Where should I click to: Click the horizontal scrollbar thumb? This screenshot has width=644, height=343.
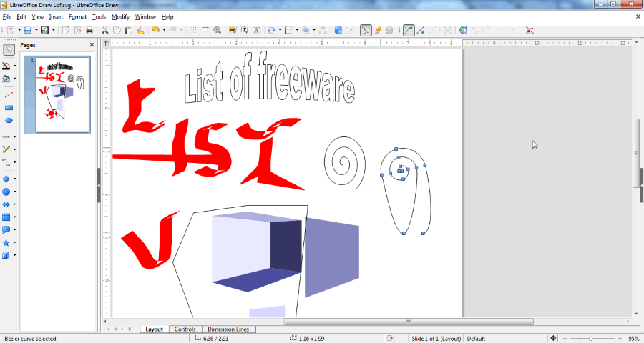click(409, 322)
